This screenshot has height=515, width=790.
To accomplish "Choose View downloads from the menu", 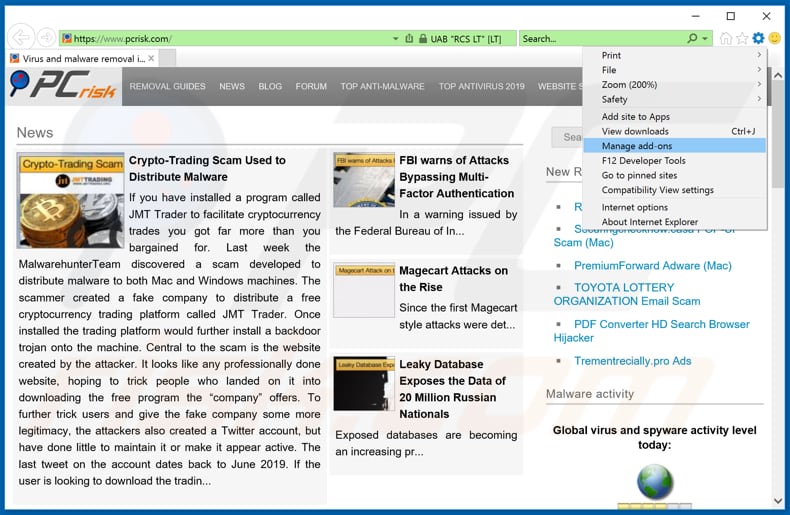I will pyautogui.click(x=675, y=131).
